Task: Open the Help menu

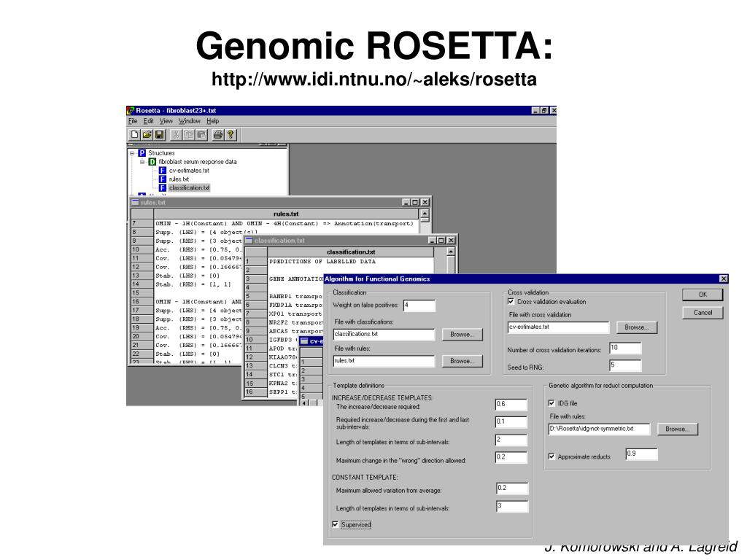Action: click(212, 121)
